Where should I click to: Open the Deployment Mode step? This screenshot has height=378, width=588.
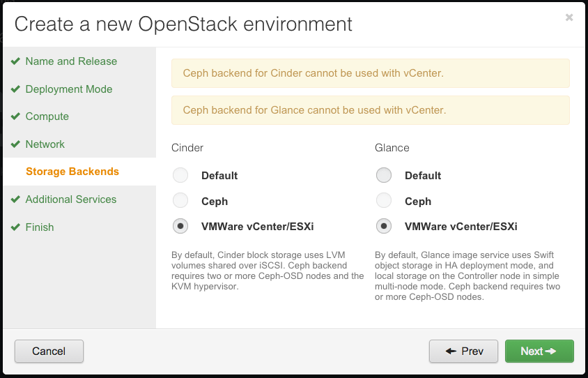(69, 89)
